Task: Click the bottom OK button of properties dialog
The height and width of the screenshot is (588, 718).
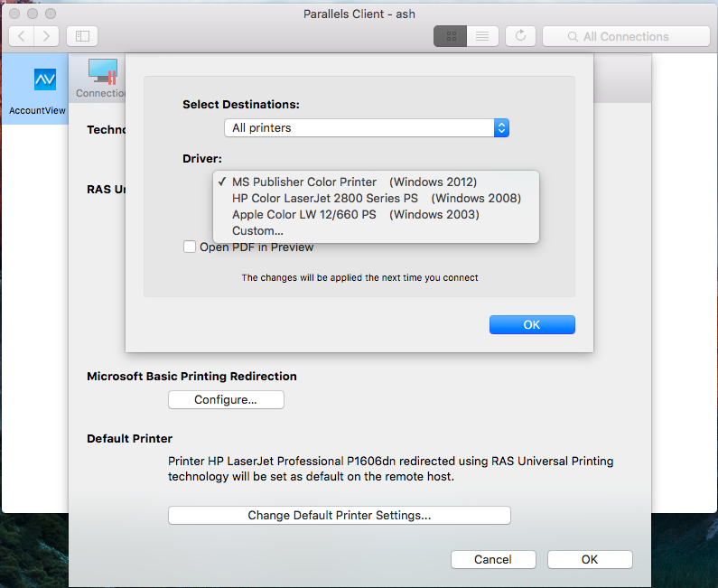Action: pyautogui.click(x=590, y=560)
